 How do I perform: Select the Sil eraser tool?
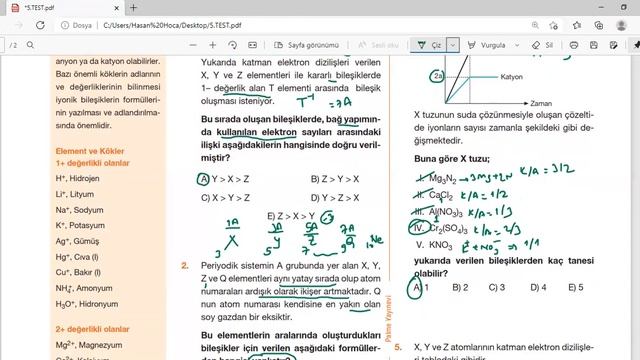pyautogui.click(x=542, y=45)
